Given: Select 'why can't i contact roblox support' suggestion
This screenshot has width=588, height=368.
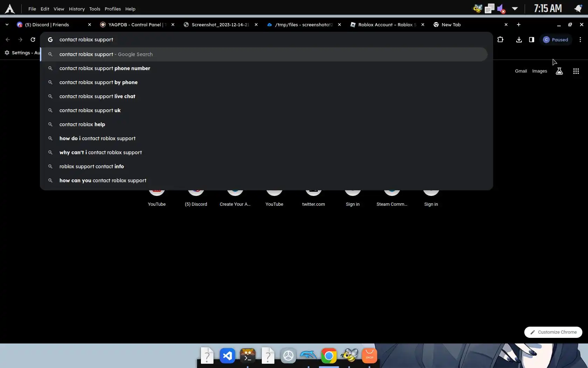Looking at the screenshot, I should tap(264, 152).
